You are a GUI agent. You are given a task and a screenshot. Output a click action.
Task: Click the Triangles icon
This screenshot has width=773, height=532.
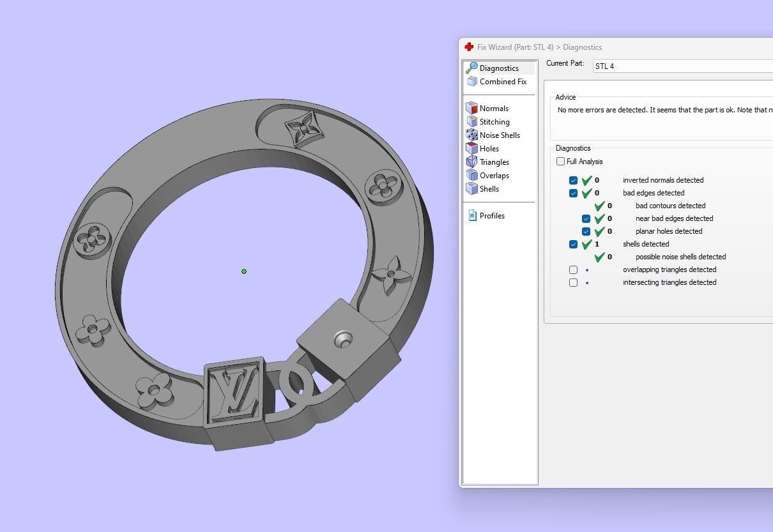tap(472, 162)
